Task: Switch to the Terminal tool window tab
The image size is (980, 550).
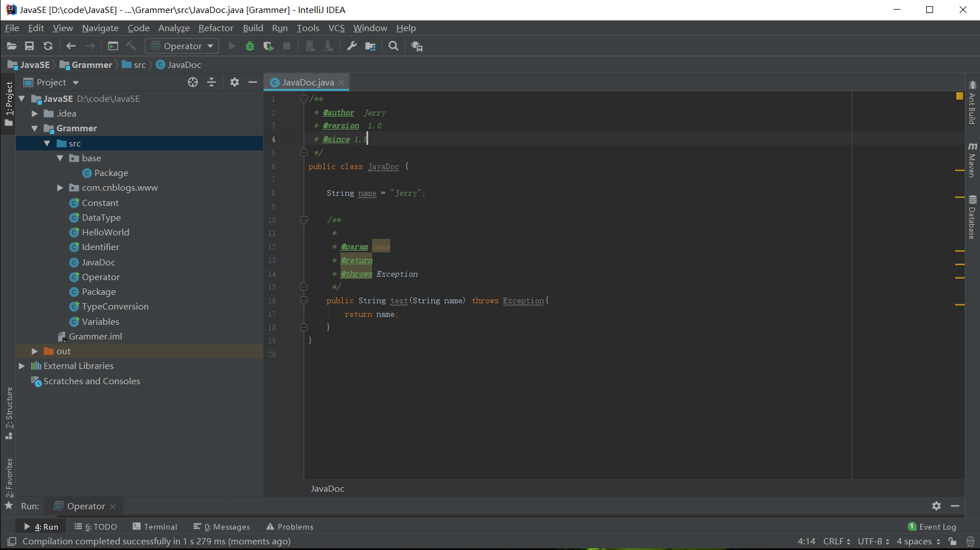Action: pos(155,527)
